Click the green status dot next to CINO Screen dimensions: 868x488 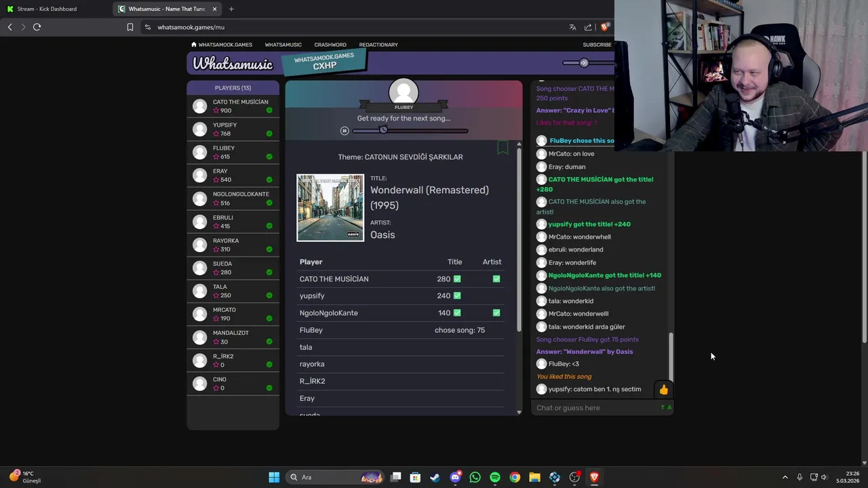[269, 388]
